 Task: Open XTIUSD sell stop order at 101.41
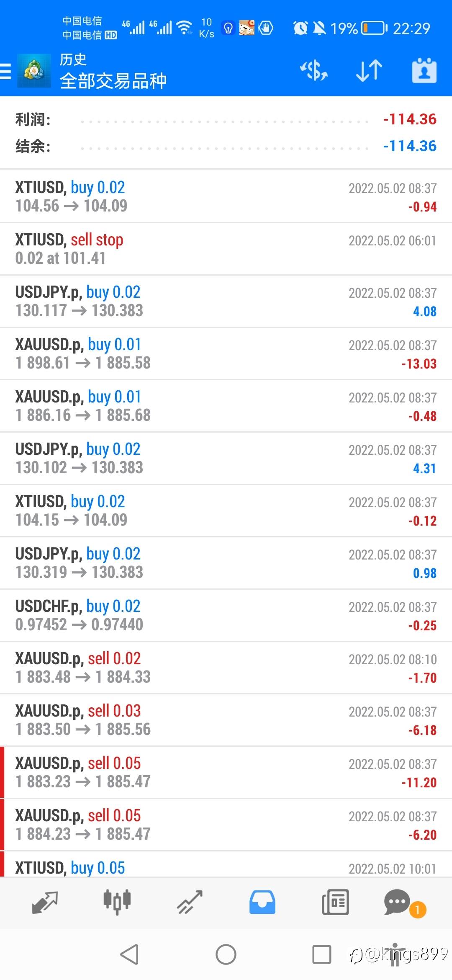click(x=226, y=249)
